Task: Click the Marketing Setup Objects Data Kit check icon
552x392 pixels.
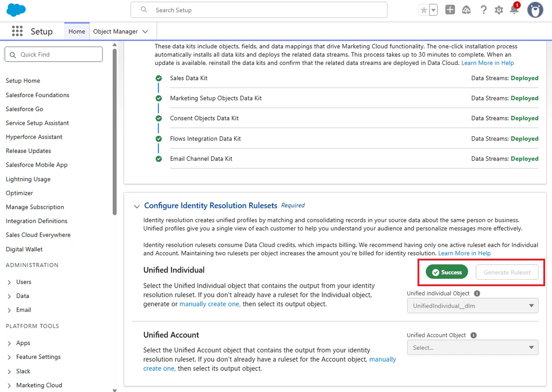Action: (159, 98)
